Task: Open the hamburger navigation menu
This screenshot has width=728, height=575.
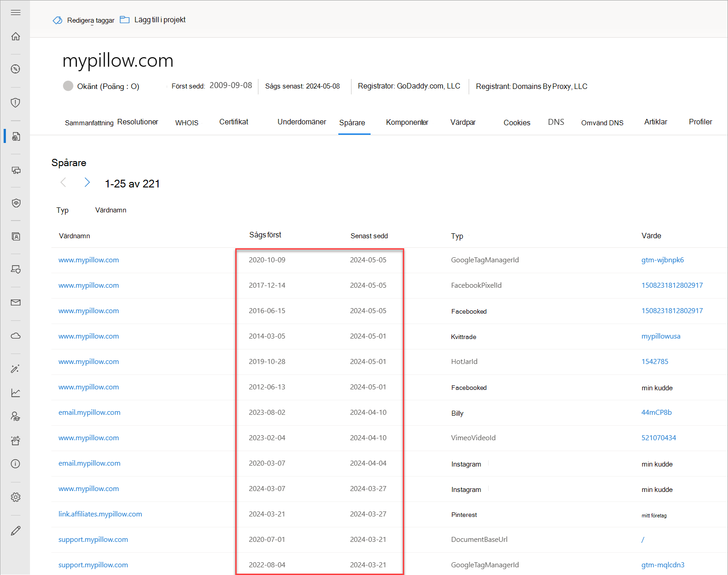Action: click(15, 12)
